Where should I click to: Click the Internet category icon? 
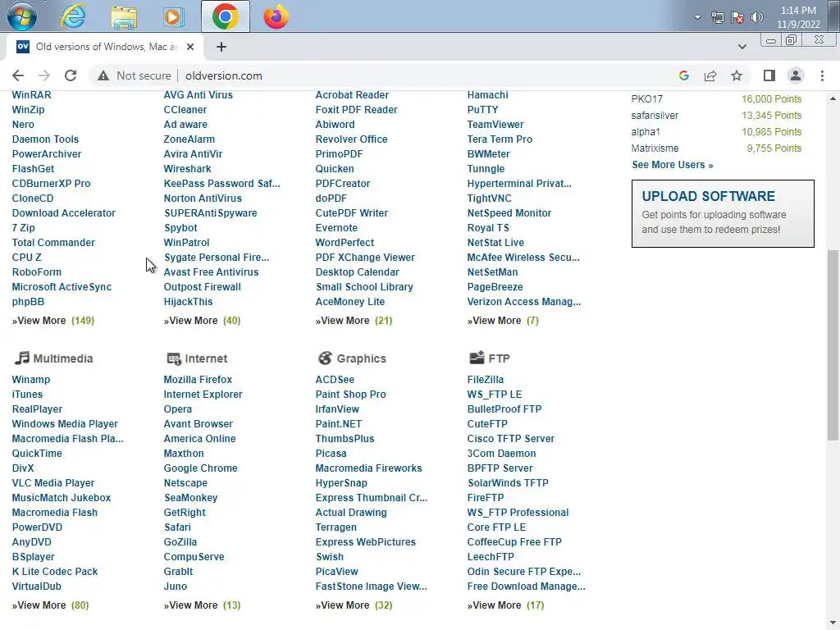(x=174, y=358)
